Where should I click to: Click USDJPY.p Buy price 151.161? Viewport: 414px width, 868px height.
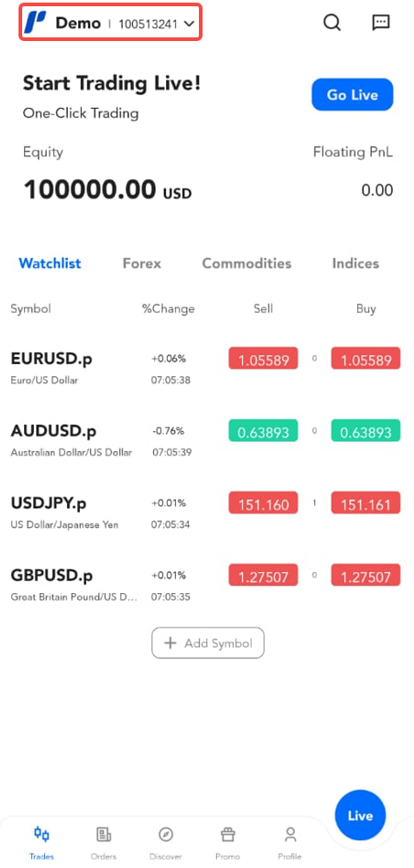coord(366,503)
